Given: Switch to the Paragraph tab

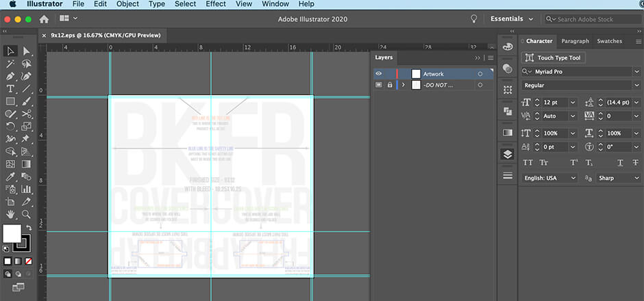Looking at the screenshot, I should point(575,41).
